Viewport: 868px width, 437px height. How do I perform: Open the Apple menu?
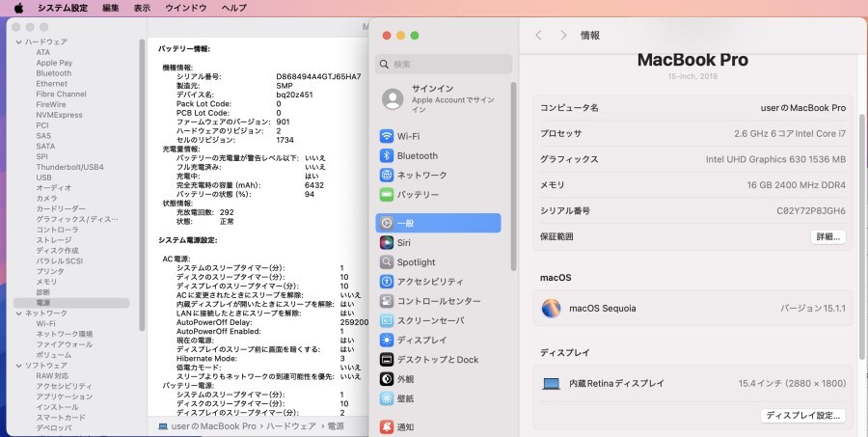click(x=18, y=8)
